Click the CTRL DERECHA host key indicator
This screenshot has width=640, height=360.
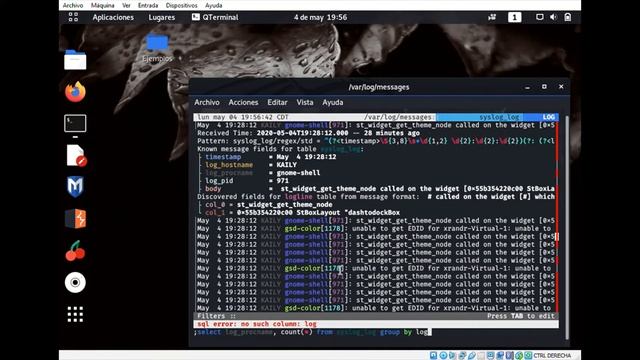[x=552, y=356]
